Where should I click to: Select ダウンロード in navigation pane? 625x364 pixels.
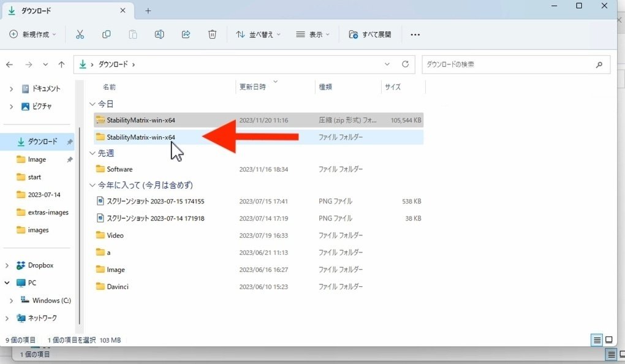tap(38, 142)
